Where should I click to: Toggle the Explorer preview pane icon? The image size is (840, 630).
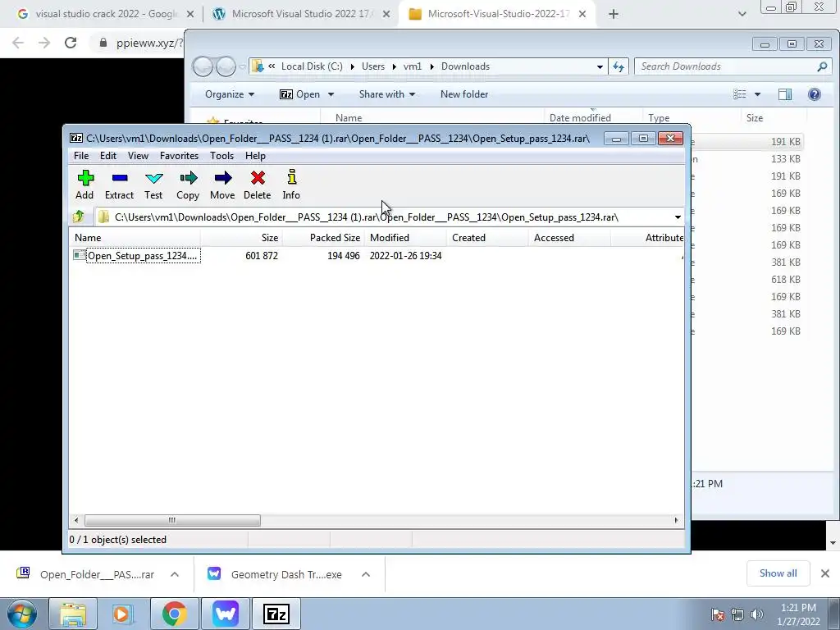[785, 94]
